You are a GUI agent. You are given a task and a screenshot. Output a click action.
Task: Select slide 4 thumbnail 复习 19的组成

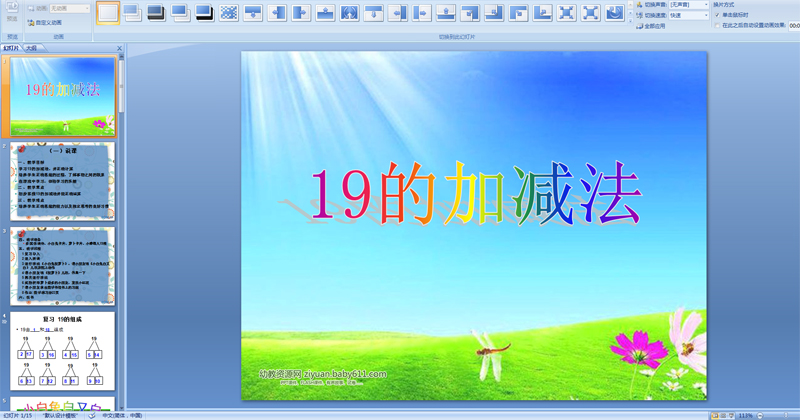pyautogui.click(x=63, y=351)
